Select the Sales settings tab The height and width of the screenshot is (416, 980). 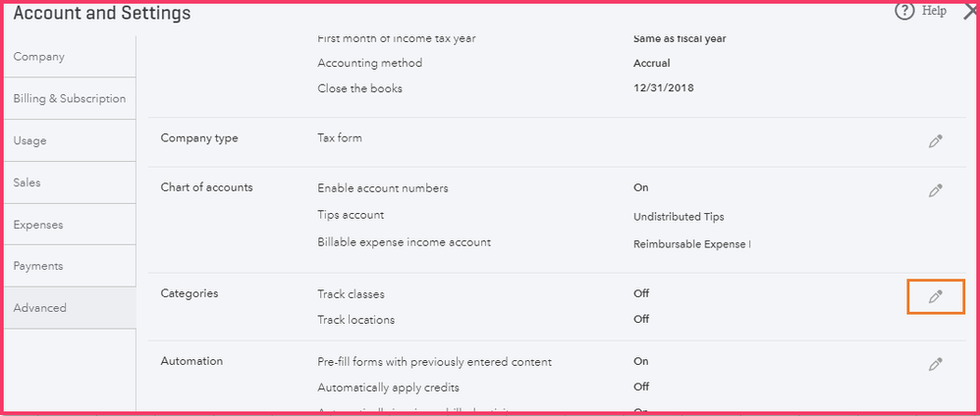[x=27, y=183]
